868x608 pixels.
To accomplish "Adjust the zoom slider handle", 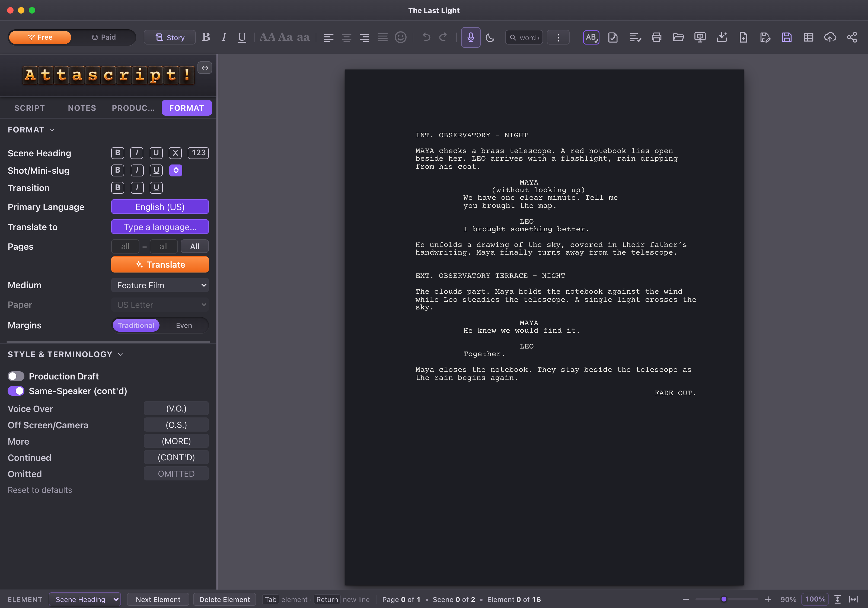I will (x=724, y=599).
